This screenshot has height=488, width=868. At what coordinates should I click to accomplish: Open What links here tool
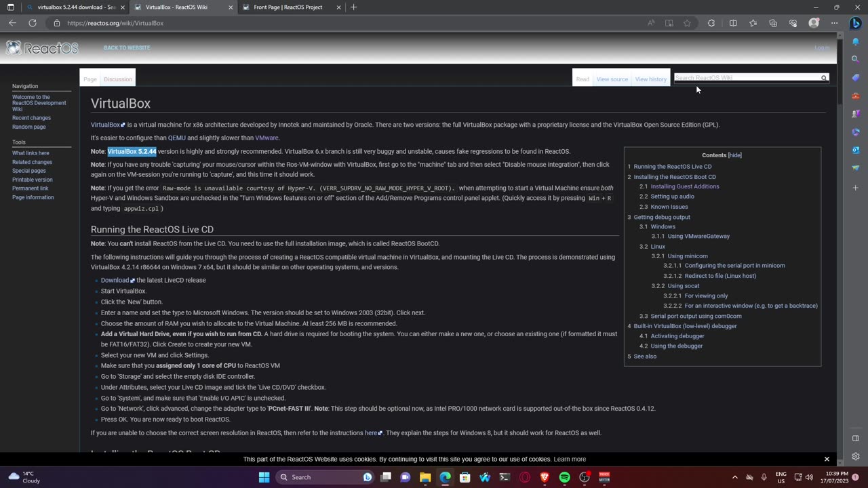pyautogui.click(x=31, y=153)
